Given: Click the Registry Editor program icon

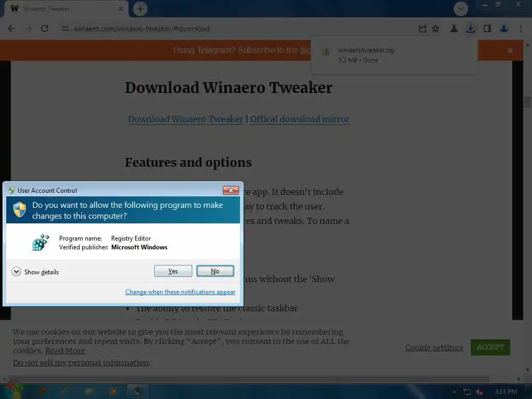Looking at the screenshot, I should 41,242.
